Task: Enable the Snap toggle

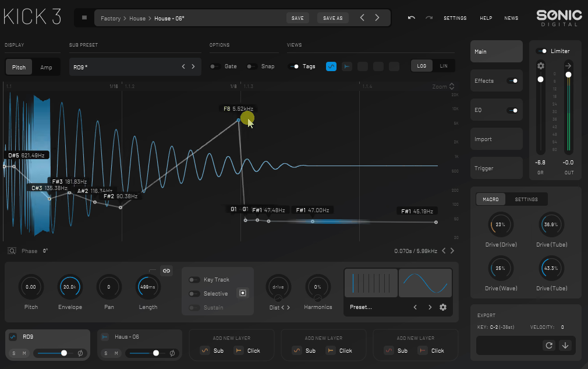Action: 252,66
